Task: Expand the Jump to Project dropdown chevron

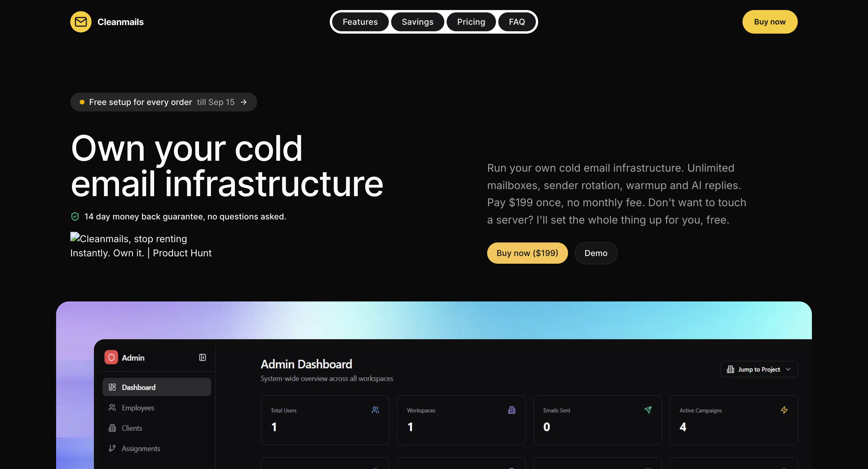Action: pyautogui.click(x=788, y=369)
